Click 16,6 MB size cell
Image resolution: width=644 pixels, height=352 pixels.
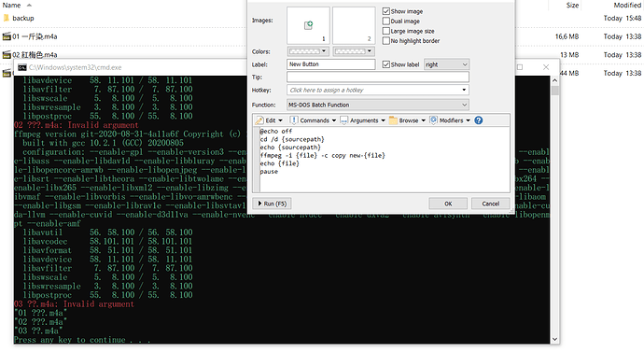pos(567,36)
